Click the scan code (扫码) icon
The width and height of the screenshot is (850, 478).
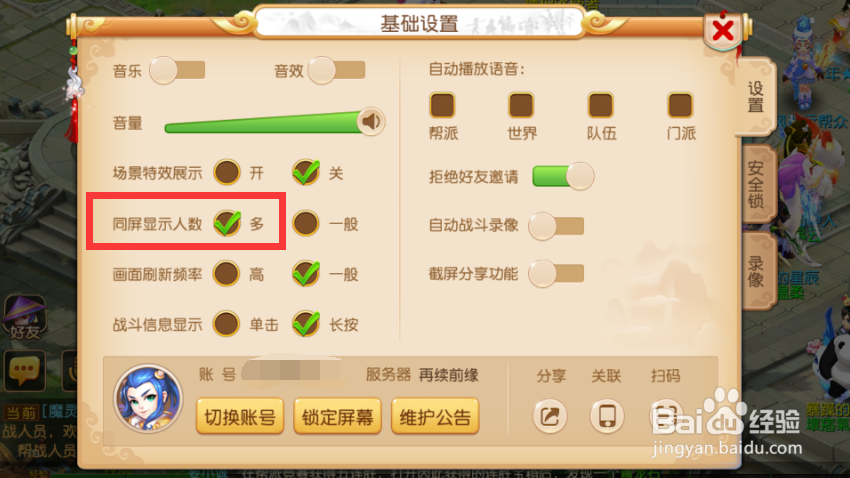(666, 416)
